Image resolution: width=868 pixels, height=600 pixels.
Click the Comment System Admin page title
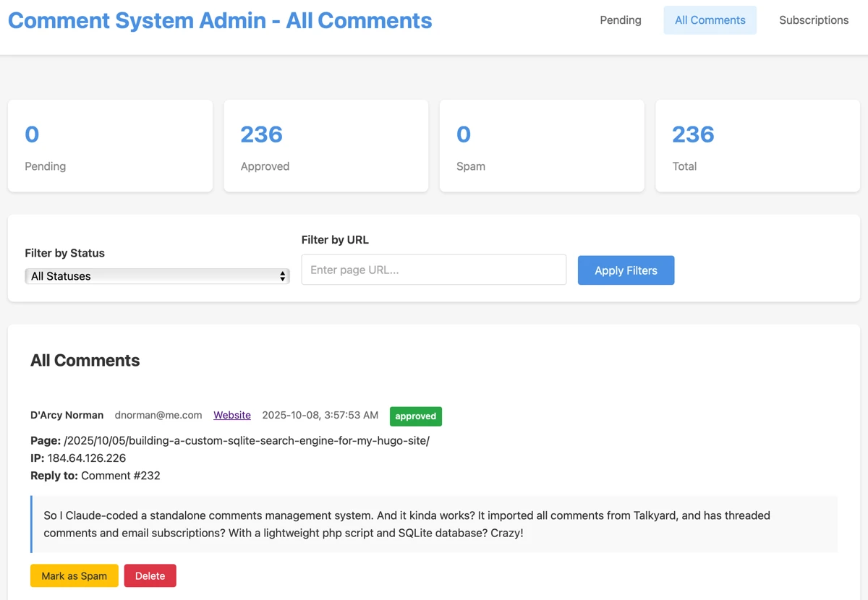pyautogui.click(x=220, y=20)
